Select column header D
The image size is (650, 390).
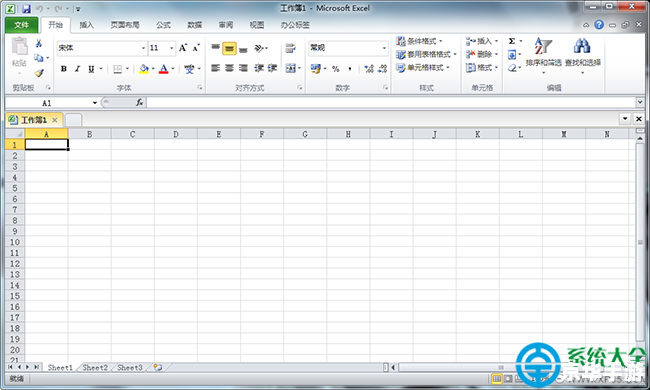[176, 134]
